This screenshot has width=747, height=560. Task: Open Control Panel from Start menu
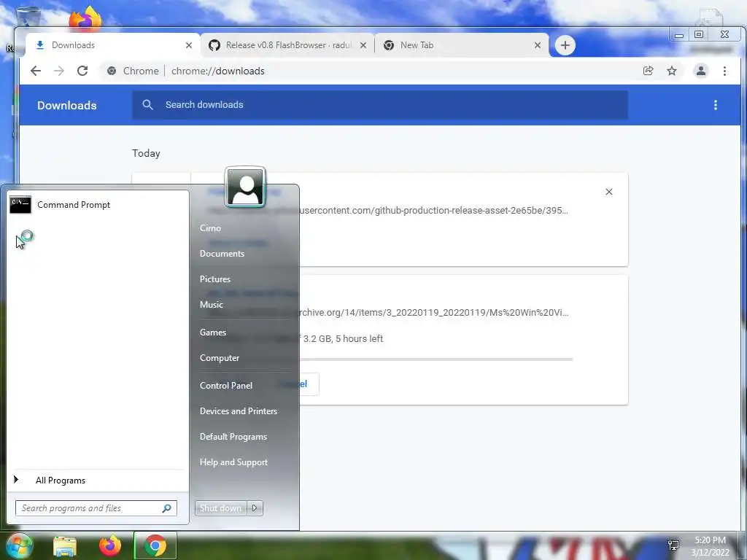(226, 386)
